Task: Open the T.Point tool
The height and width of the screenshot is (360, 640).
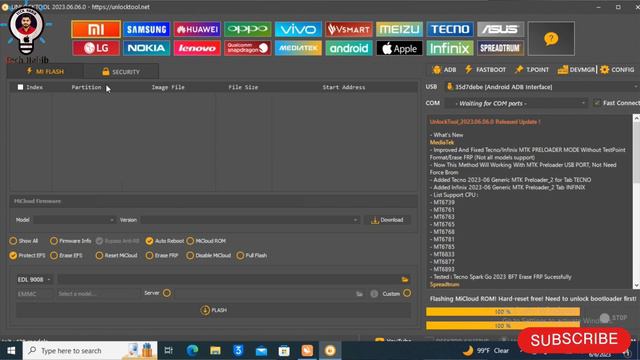Action: point(532,70)
